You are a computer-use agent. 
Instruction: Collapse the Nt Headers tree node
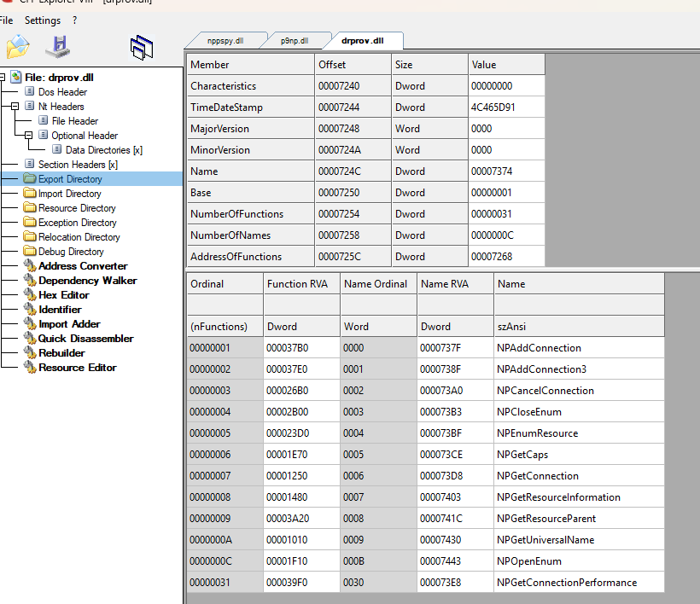15,106
